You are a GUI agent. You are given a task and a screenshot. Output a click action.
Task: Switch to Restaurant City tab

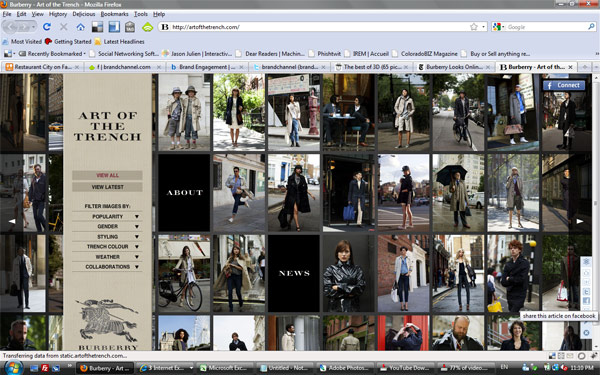click(x=41, y=67)
